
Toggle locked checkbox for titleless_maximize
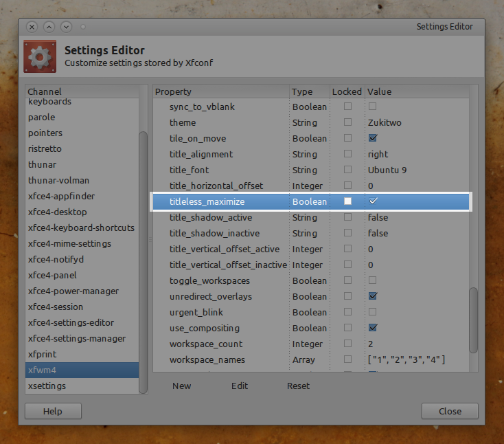347,201
